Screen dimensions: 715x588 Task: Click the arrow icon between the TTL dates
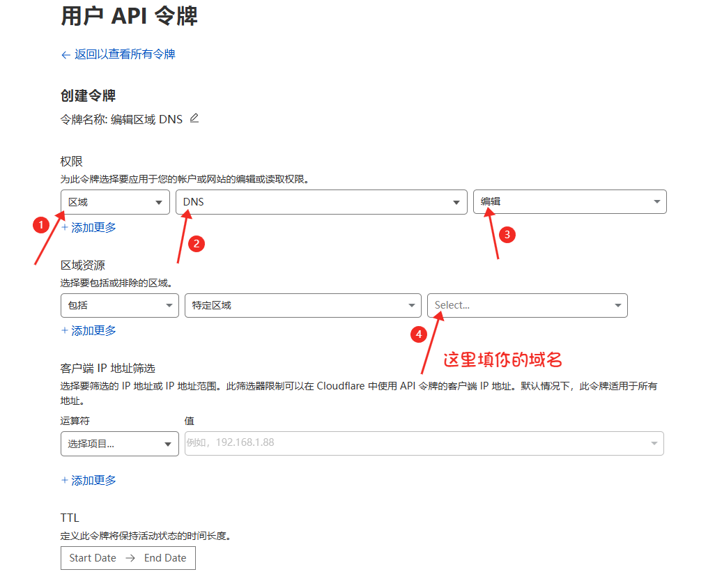(x=130, y=558)
